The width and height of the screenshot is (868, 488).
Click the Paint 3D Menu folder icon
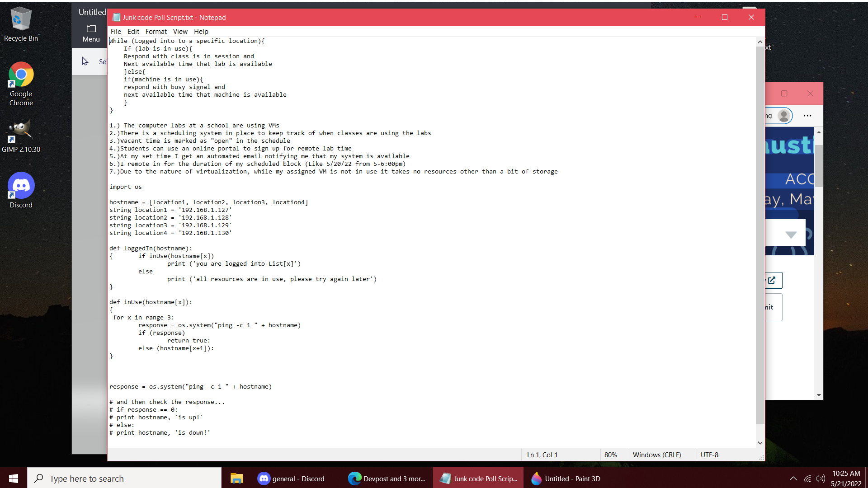91,29
